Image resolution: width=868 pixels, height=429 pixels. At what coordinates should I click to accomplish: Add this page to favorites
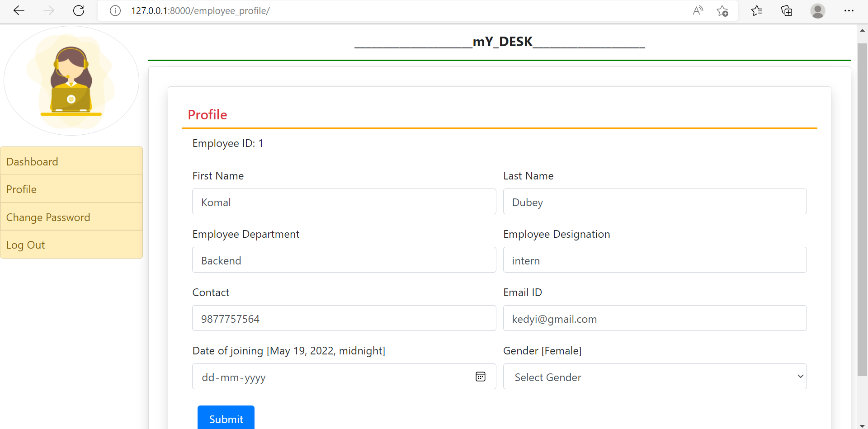pos(722,11)
